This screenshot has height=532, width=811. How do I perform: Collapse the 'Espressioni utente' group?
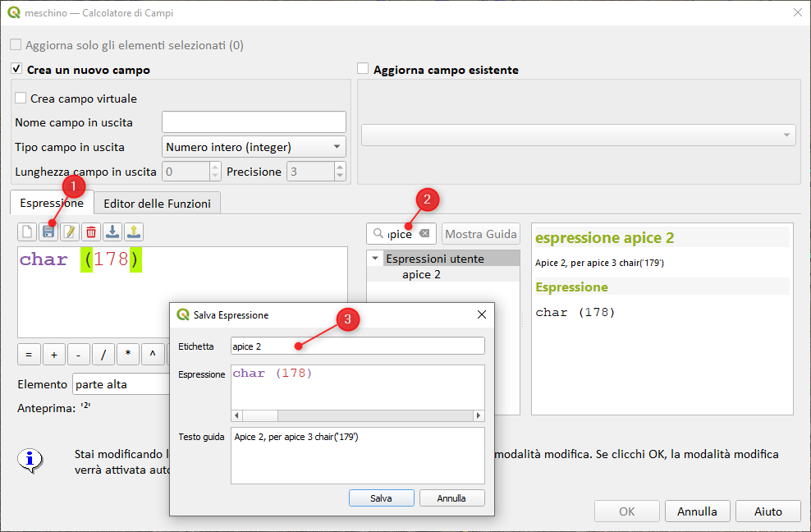coord(376,259)
